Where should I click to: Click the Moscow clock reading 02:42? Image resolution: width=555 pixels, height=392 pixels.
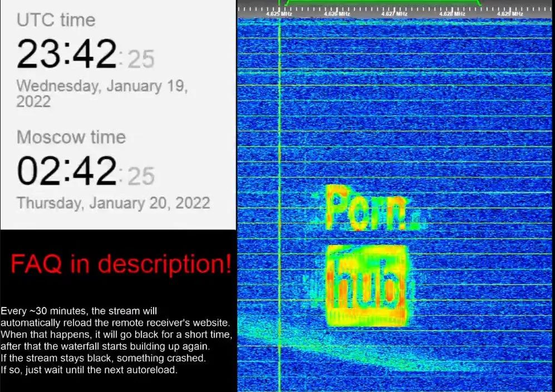pos(67,171)
